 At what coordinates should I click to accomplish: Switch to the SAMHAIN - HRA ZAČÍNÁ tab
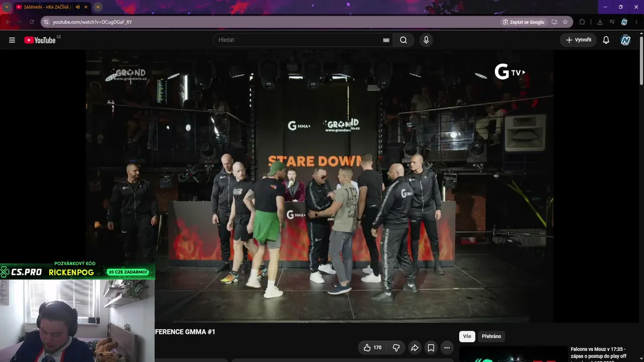pyautogui.click(x=45, y=7)
